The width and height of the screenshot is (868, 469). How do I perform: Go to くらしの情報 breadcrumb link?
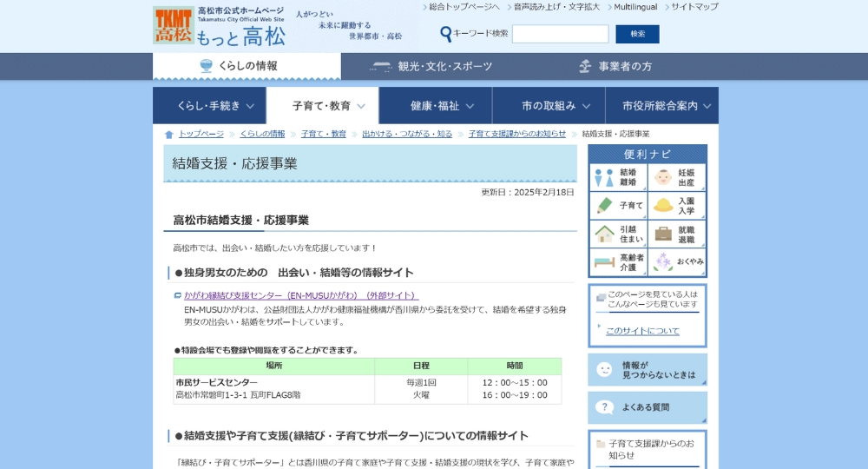pyautogui.click(x=262, y=134)
